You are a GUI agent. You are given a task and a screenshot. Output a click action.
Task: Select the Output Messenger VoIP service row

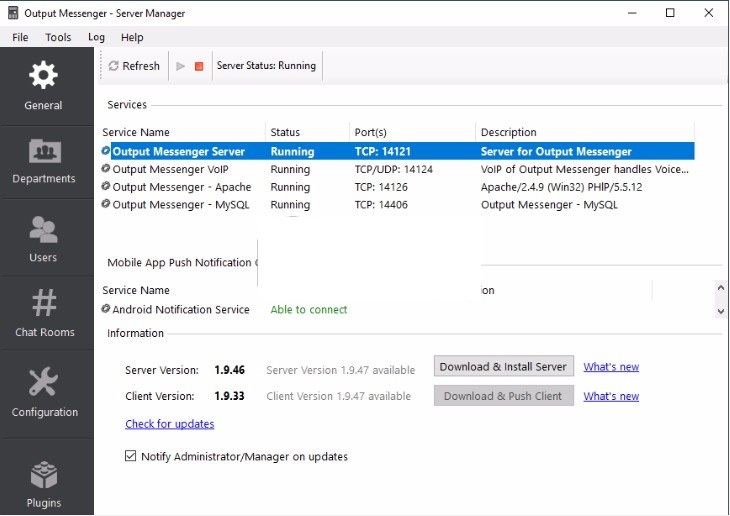[170, 169]
